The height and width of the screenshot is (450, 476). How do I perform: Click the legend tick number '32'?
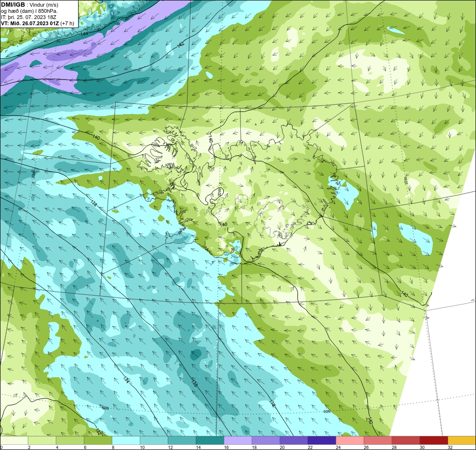[450, 447]
